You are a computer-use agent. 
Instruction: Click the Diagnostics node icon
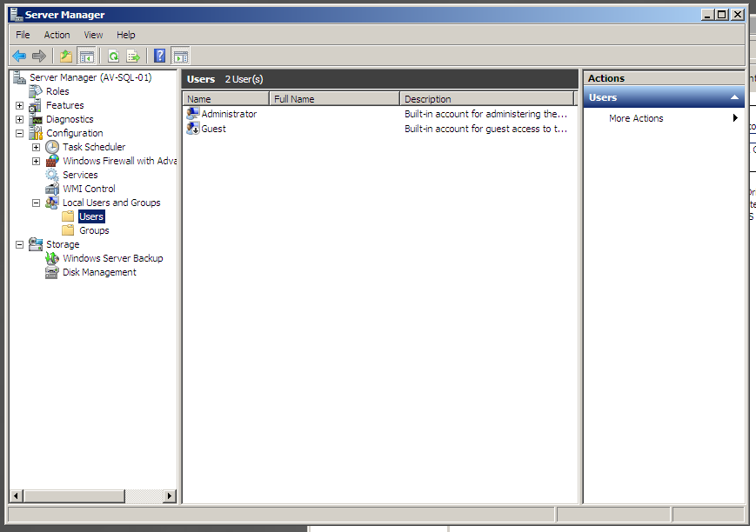36,119
